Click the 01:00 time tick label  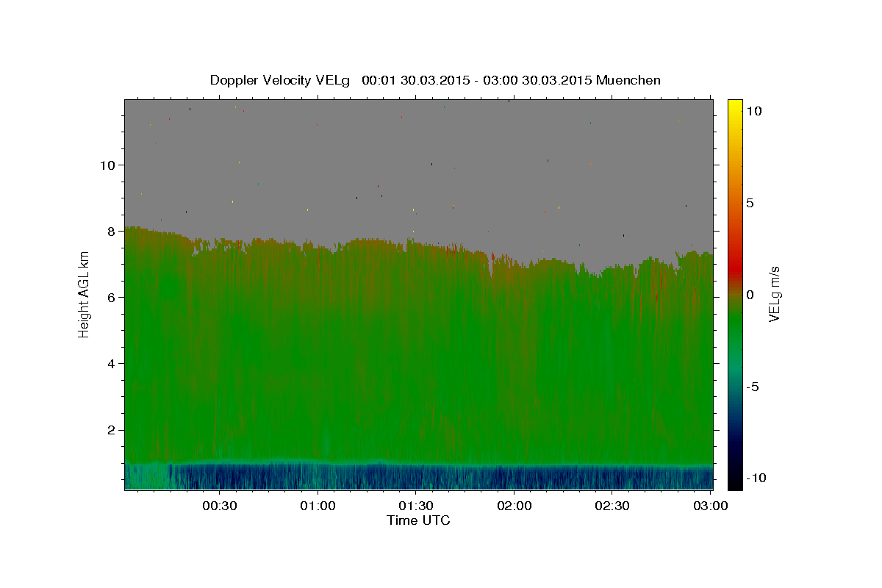(318, 506)
